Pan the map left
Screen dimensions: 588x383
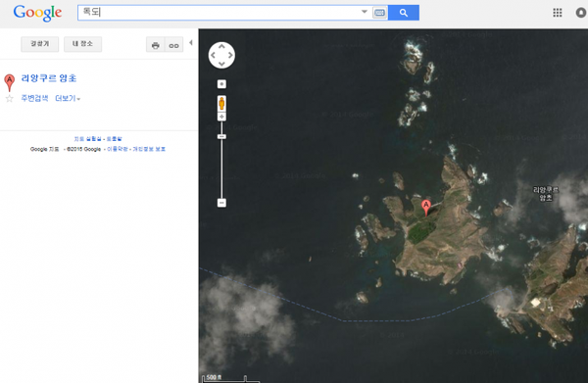(213, 55)
